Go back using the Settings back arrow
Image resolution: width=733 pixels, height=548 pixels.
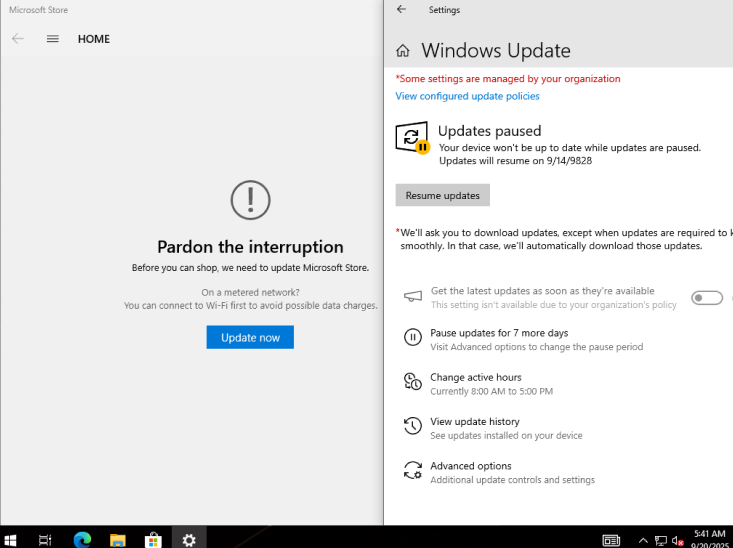(402, 9)
